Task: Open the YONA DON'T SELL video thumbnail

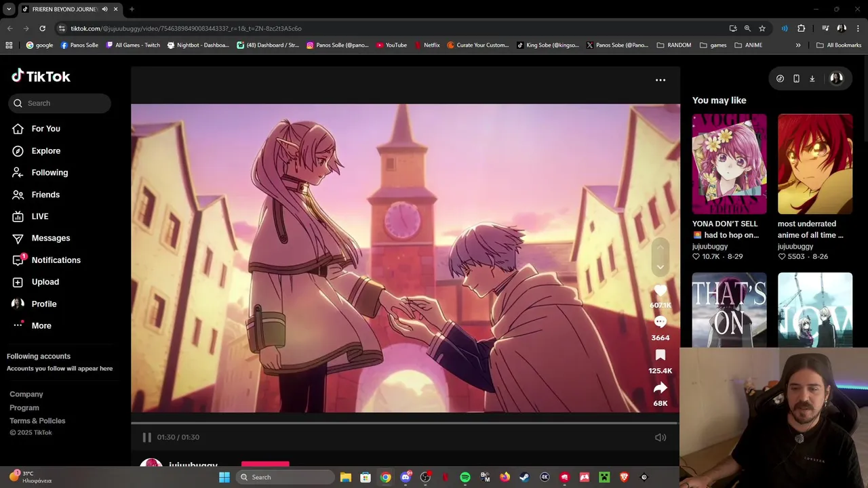Action: point(729,164)
